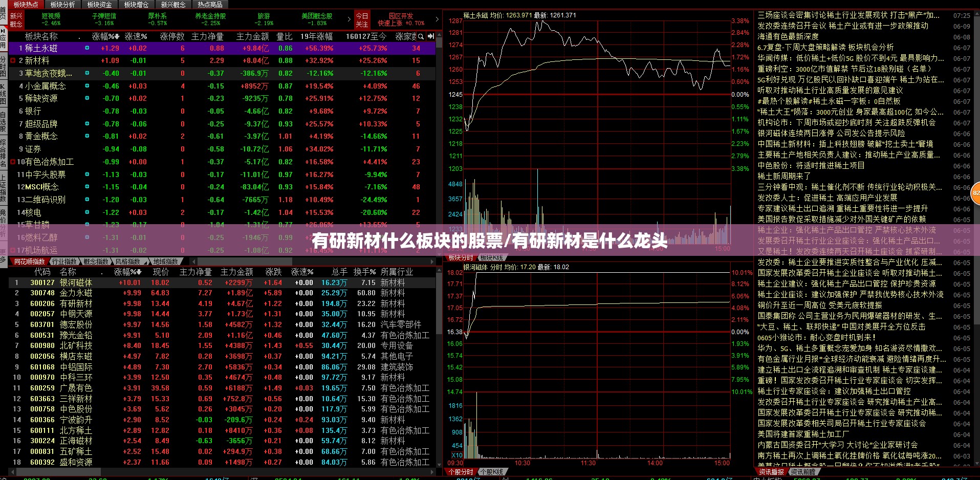Click the 新兴概念 red label button

[x=16, y=20]
